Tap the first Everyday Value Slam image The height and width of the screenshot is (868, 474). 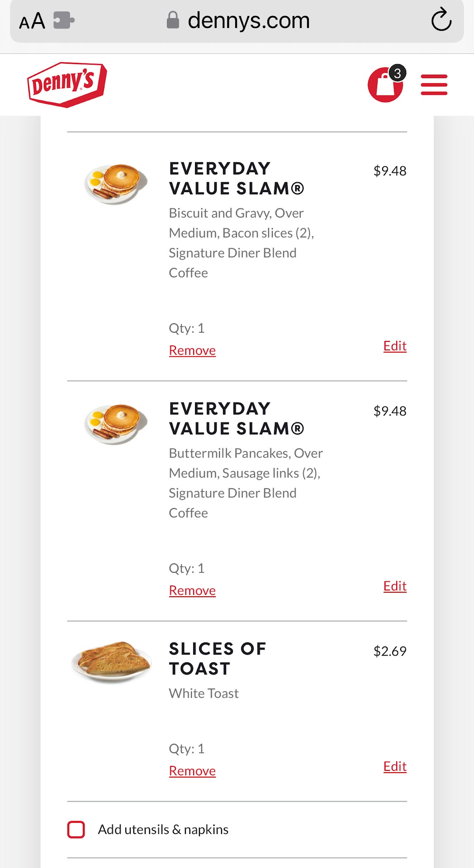116,184
